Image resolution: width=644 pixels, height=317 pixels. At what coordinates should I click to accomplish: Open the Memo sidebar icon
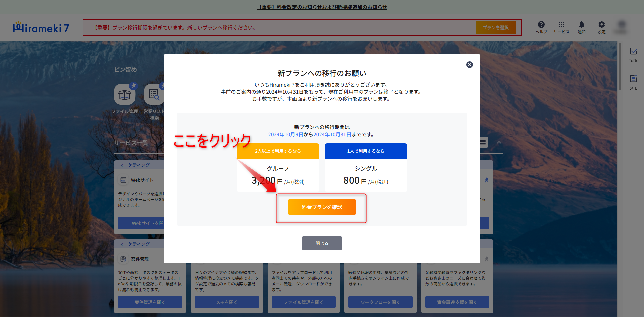click(633, 79)
